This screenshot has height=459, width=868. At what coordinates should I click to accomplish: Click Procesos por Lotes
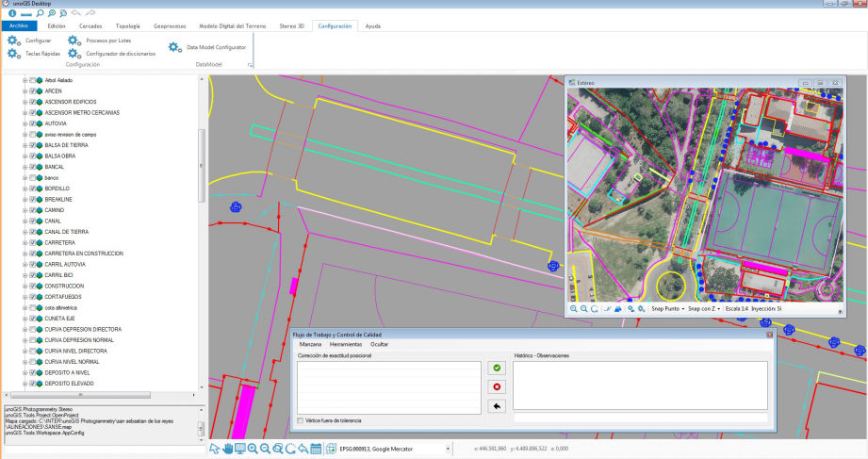click(x=107, y=41)
